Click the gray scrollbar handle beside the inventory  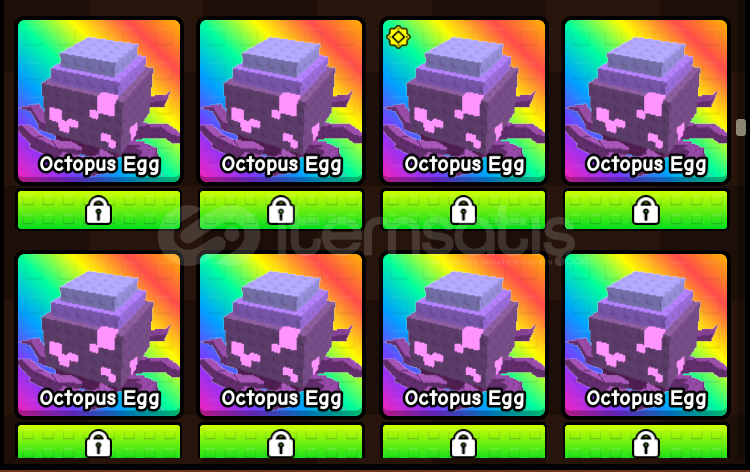pos(740,127)
